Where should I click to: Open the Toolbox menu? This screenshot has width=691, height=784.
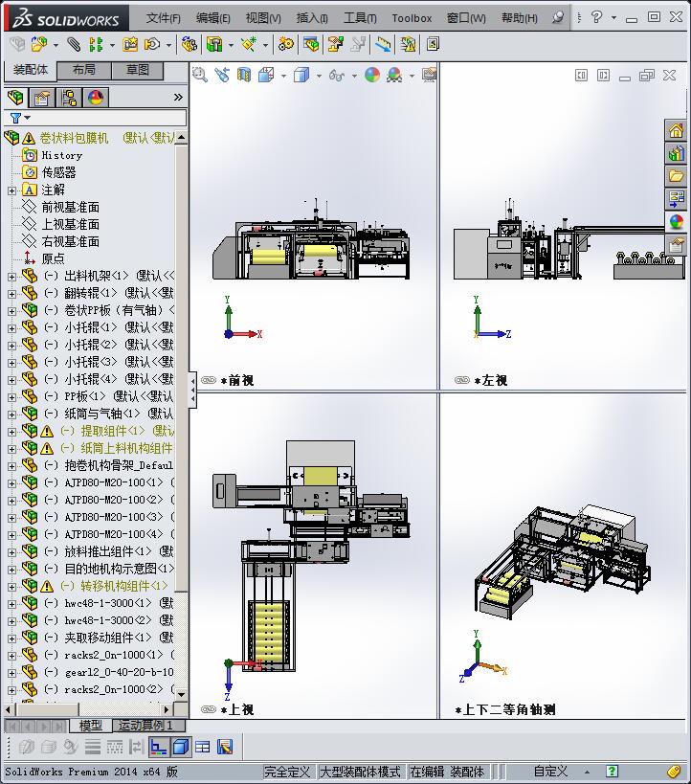pos(412,18)
